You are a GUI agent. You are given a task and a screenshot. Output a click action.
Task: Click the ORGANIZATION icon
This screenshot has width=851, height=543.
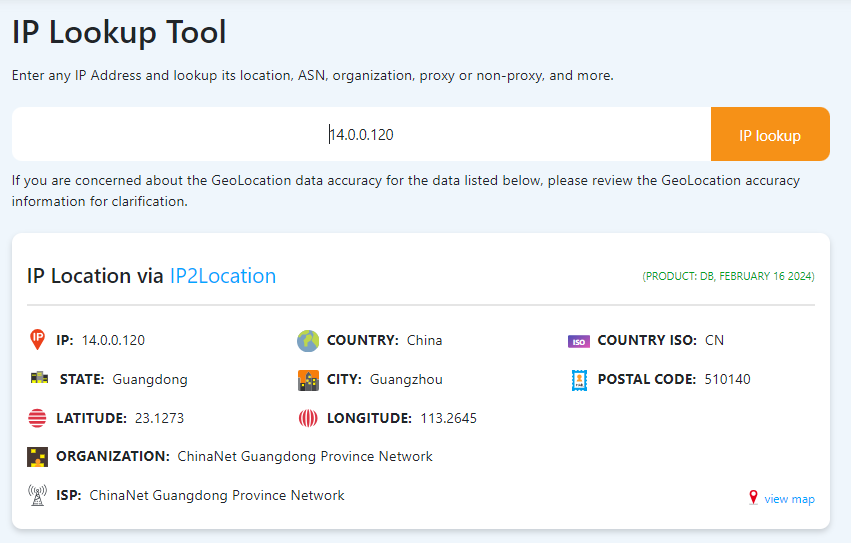tap(37, 457)
